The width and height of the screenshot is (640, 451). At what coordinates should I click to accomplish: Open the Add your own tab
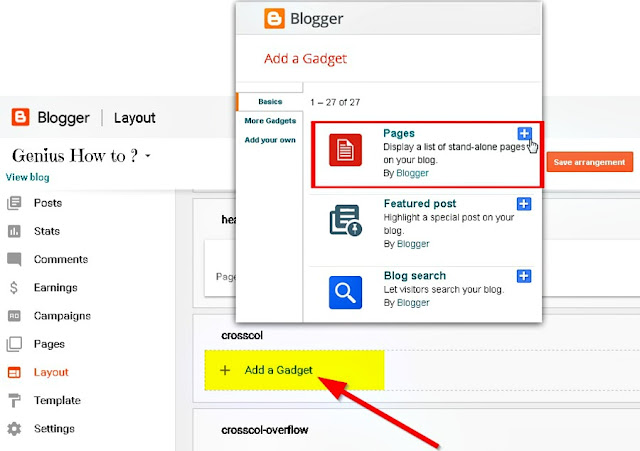(270, 140)
